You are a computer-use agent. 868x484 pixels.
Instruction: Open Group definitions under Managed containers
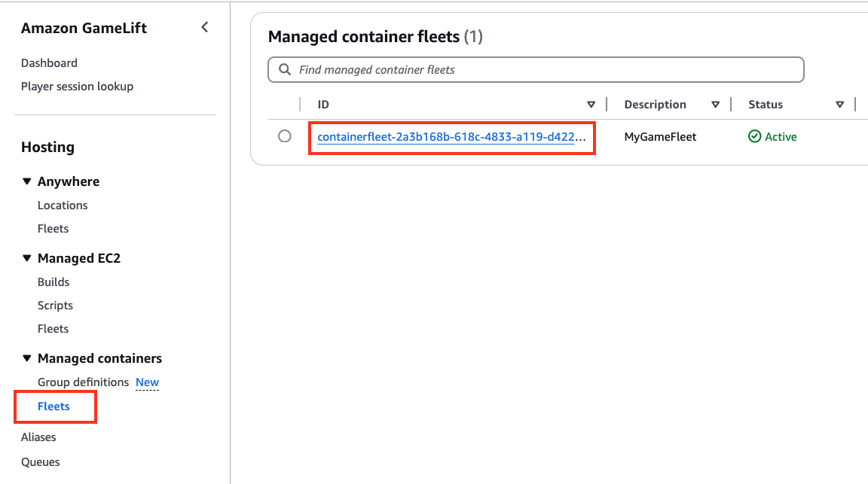[83, 382]
